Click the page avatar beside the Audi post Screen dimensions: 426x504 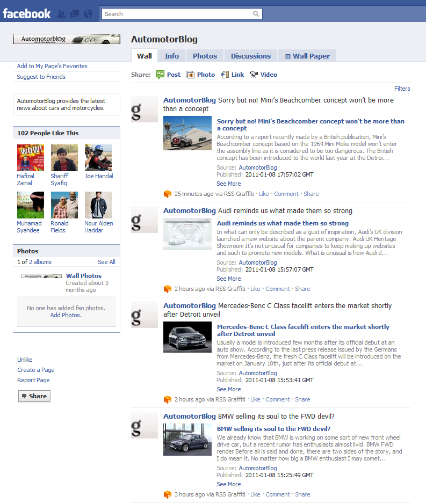point(145,220)
